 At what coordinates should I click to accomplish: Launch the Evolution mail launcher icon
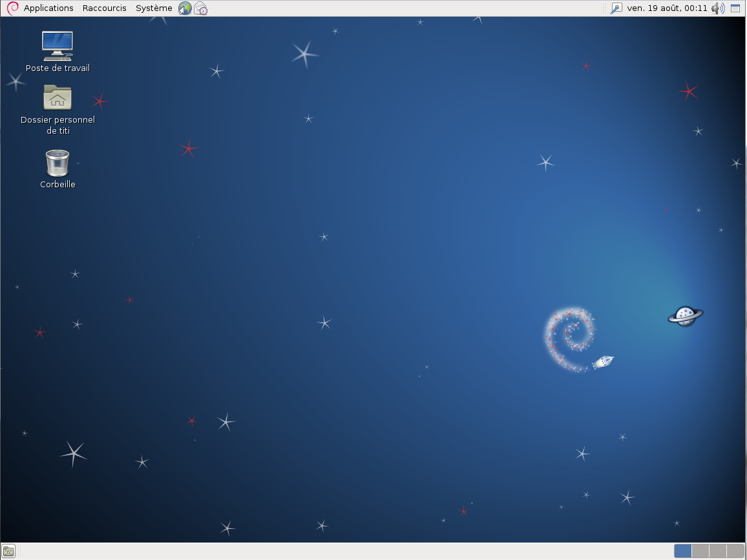(x=200, y=8)
